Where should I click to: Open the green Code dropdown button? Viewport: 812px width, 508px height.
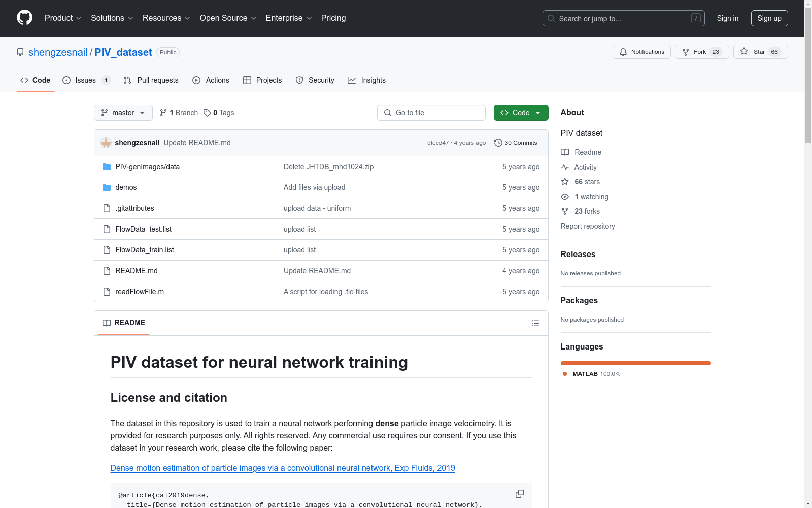point(521,113)
